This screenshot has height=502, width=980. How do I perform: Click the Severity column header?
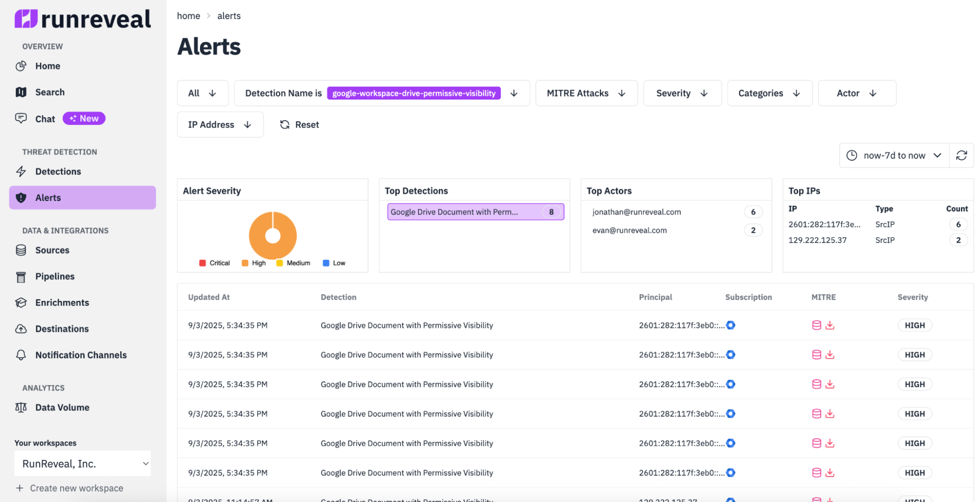click(x=912, y=297)
